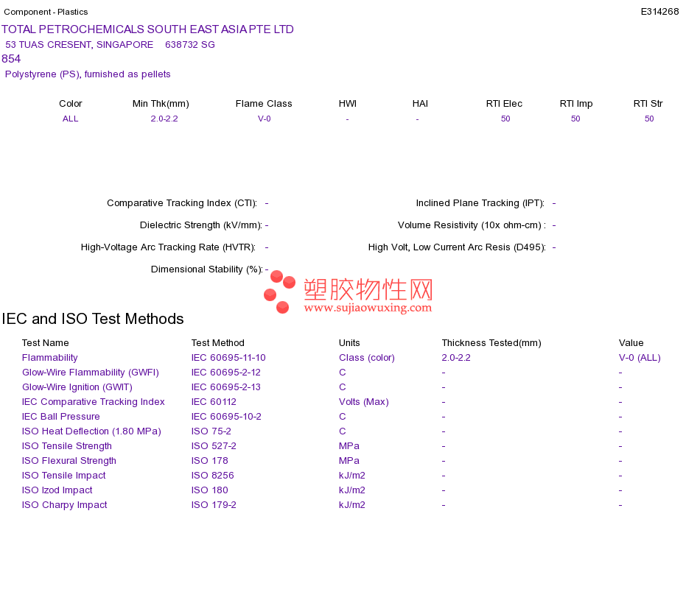The height and width of the screenshot is (589, 700).
Task: Click the RTI Str header
Action: coord(648,104)
